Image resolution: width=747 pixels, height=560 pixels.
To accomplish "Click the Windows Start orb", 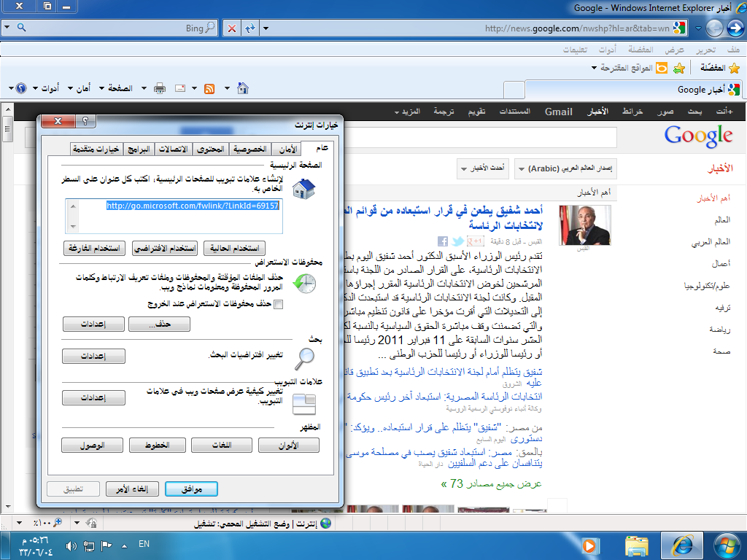I will coord(727,545).
